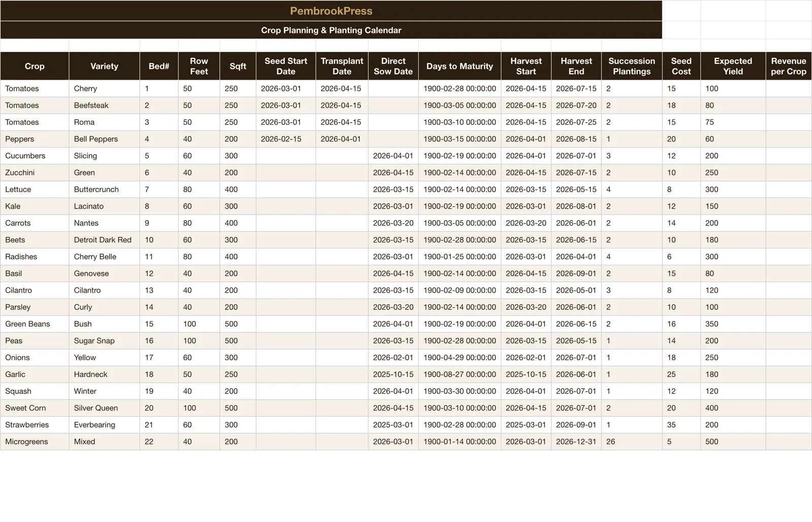Click the Microgreens crop cell
This screenshot has height=522, width=812.
pyautogui.click(x=35, y=441)
